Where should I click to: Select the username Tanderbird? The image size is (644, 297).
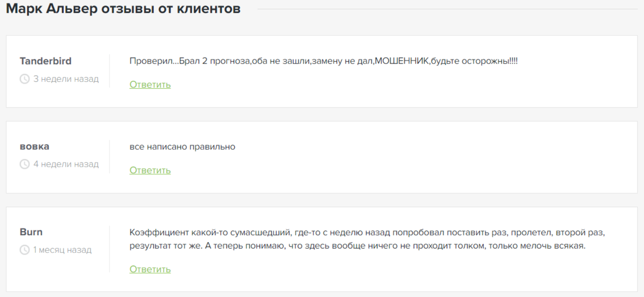tap(45, 61)
